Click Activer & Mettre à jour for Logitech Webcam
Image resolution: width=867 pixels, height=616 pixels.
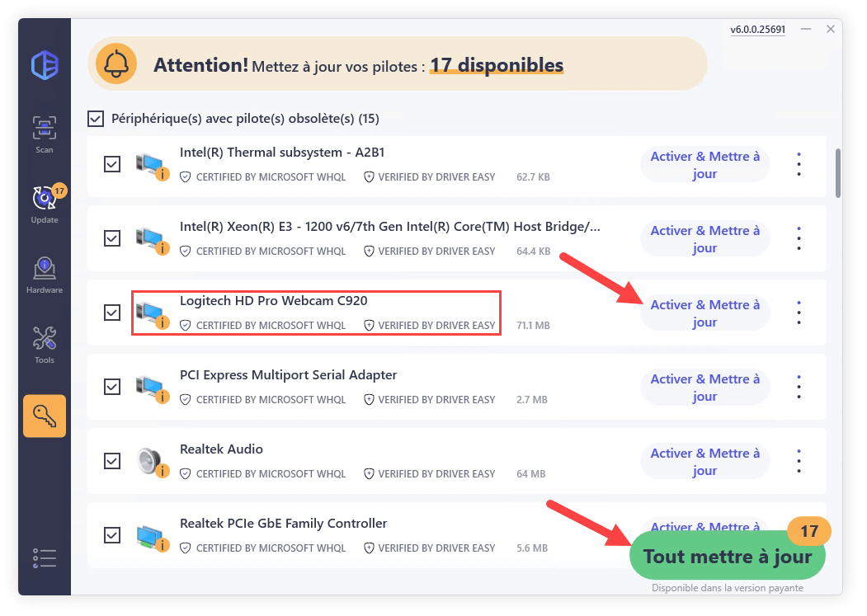704,313
